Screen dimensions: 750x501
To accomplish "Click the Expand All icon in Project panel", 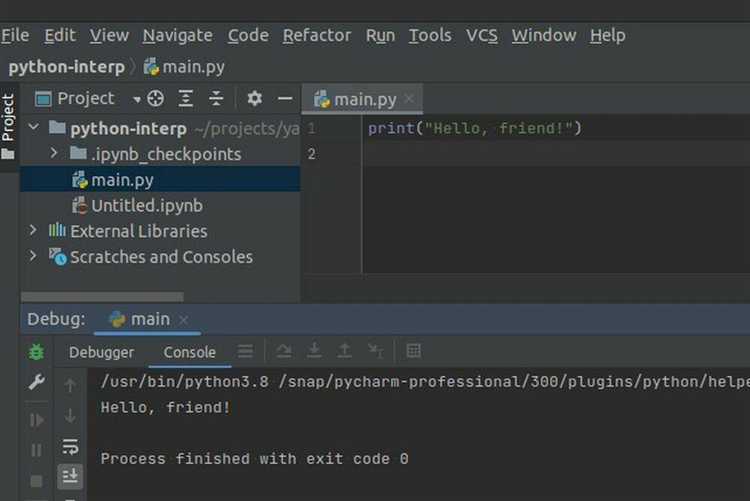I will (186, 98).
